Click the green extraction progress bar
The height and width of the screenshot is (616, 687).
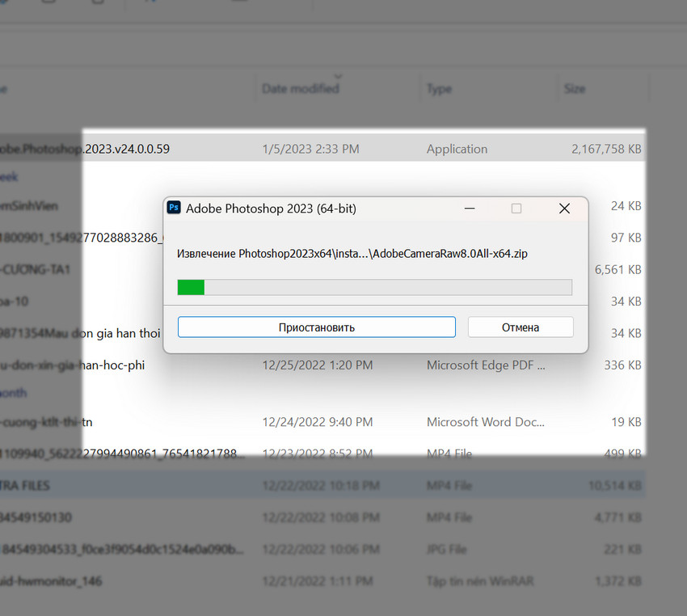(374, 288)
